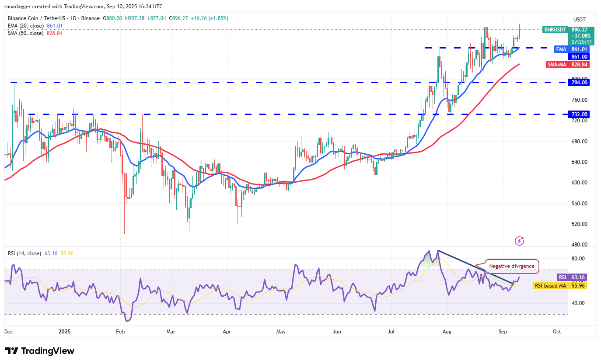This screenshot has width=601, height=364.
Task: Click the TradingView logo at bottom left
Action: (39, 351)
